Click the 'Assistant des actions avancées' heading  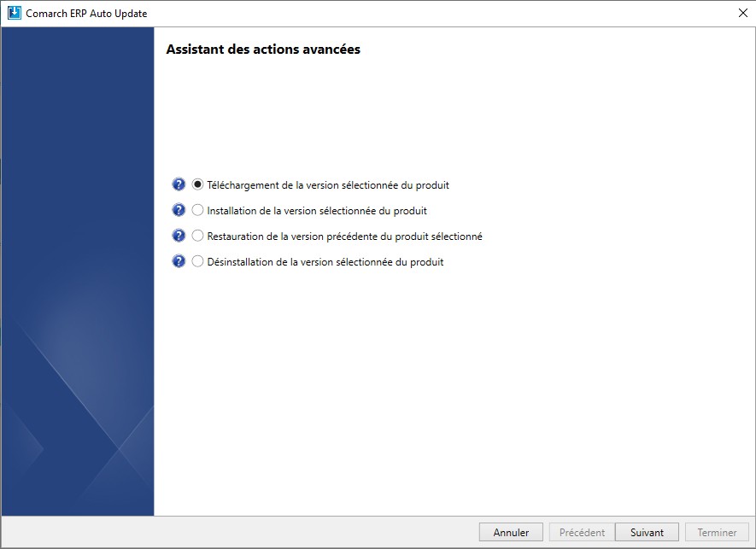coord(263,50)
